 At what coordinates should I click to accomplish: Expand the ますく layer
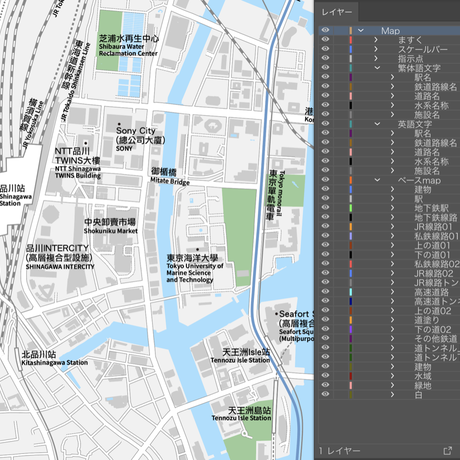pos(376,40)
